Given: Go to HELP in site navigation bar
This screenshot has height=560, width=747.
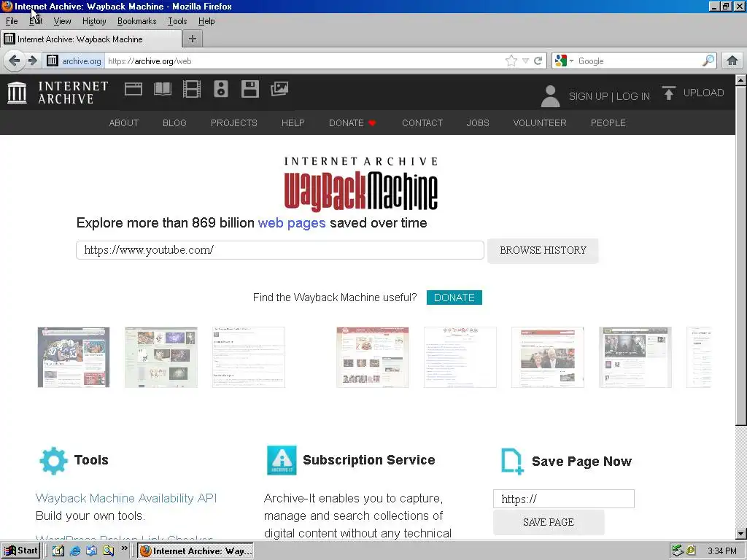Looking at the screenshot, I should click(293, 122).
